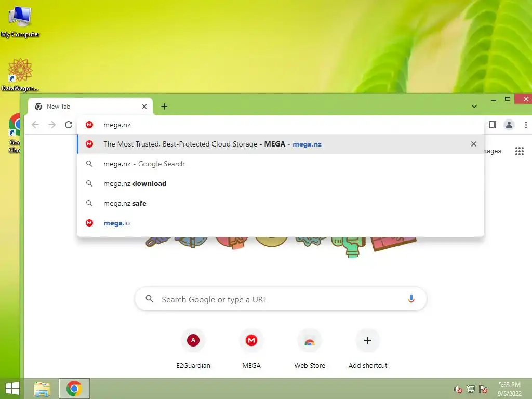This screenshot has height=399, width=532.
Task: Click the network tray icon
Action: [471, 389]
